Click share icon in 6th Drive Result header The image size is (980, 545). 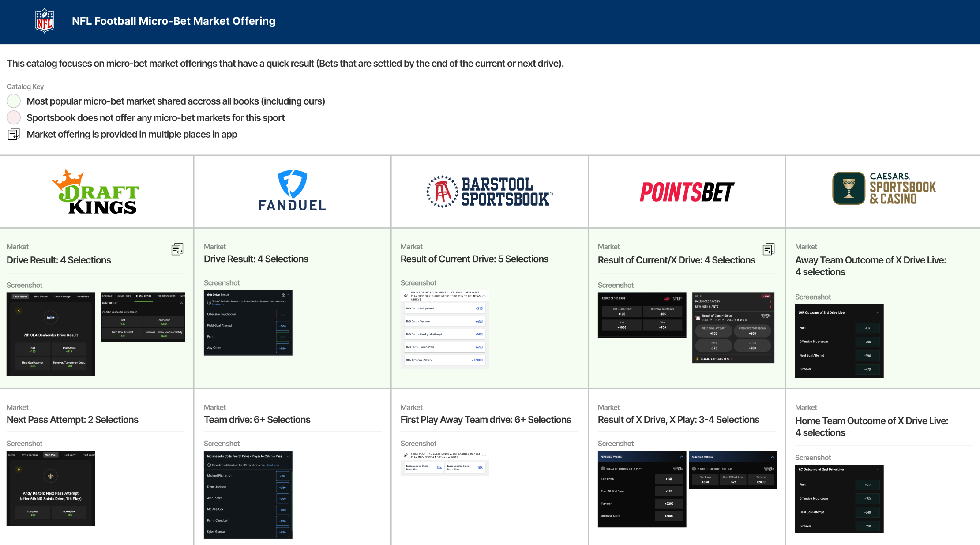(x=283, y=295)
